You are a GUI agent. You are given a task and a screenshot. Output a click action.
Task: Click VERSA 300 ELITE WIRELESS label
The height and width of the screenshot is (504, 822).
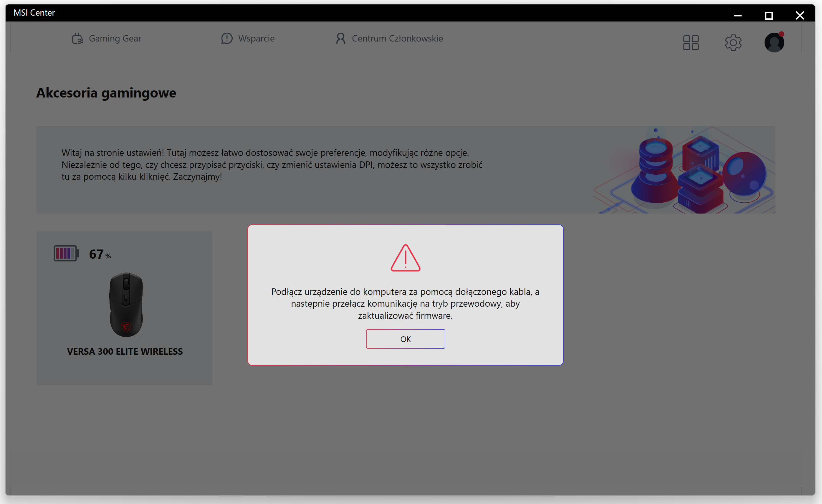(125, 351)
